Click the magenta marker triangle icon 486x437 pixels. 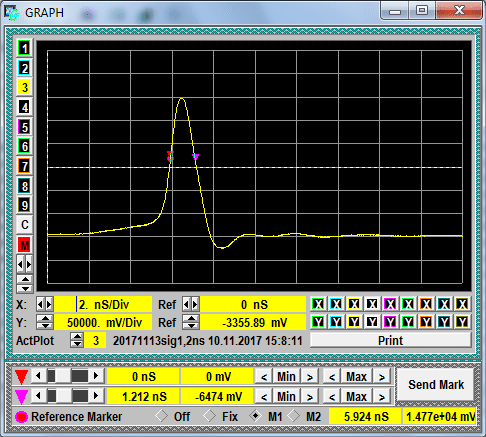tap(21, 397)
